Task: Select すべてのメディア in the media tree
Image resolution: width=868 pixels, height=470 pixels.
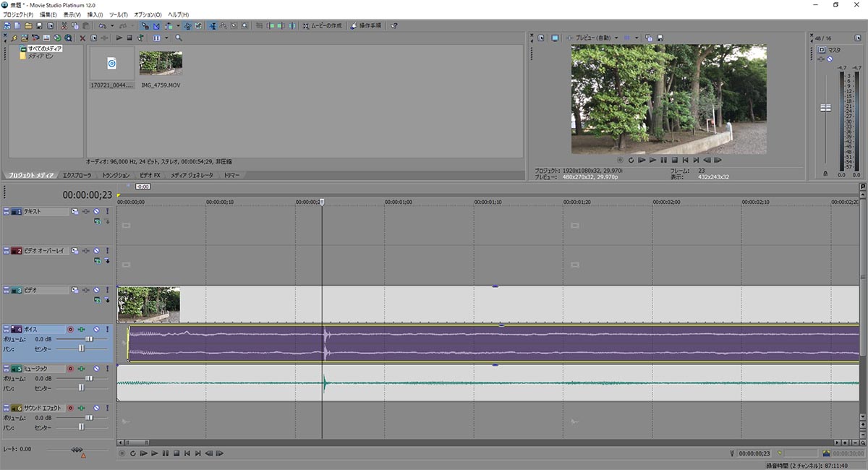Action: (45, 48)
